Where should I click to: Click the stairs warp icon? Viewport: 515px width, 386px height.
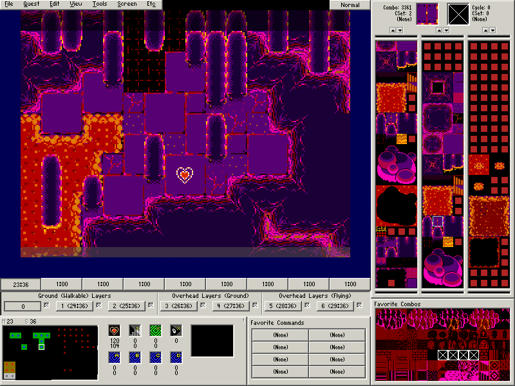coord(135,331)
